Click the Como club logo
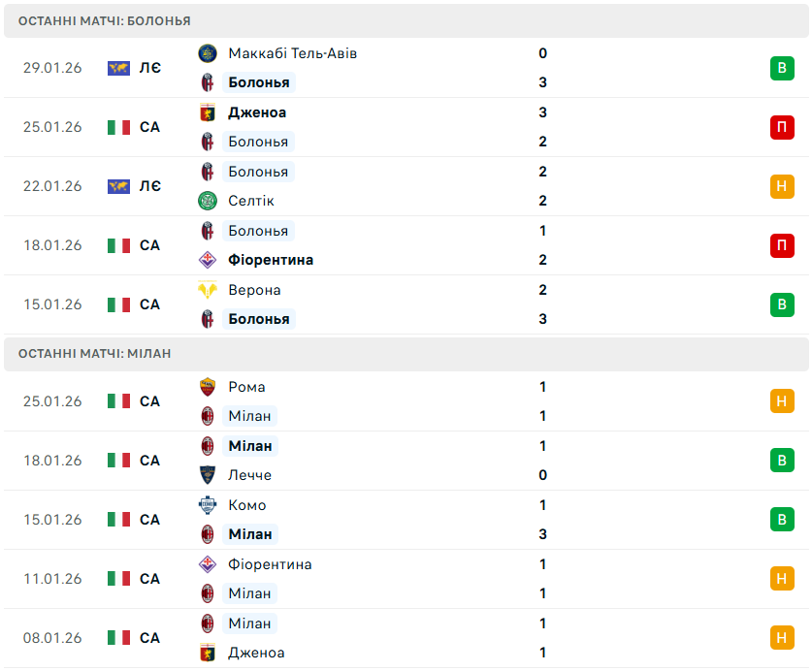This screenshot has height=671, width=812. 207,505
